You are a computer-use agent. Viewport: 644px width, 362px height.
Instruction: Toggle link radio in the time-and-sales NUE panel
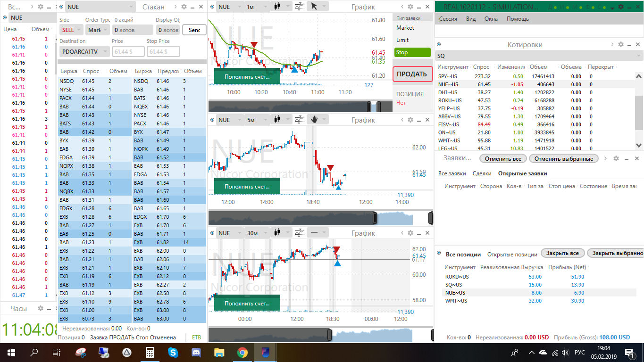[x=5, y=18]
